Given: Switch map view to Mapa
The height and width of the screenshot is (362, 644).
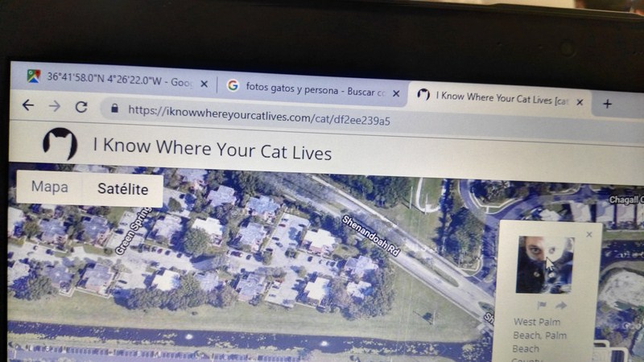Looking at the screenshot, I should tap(50, 187).
